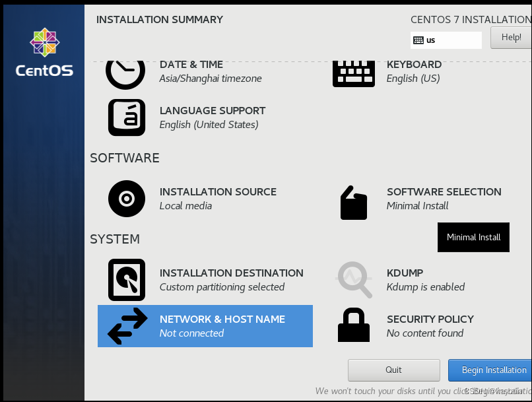Open Date & Time clock icon
The image size is (532, 402).
coord(125,75)
